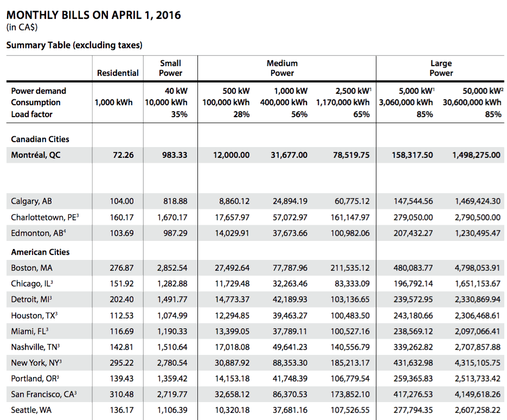
Task: Select the Calgary, AB row label
Action: pyautogui.click(x=31, y=201)
